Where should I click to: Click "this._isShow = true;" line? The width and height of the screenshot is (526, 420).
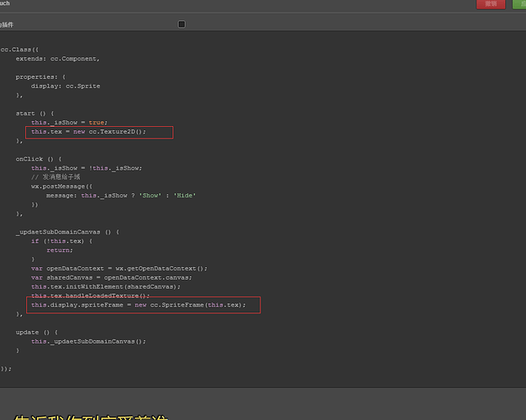70,123
